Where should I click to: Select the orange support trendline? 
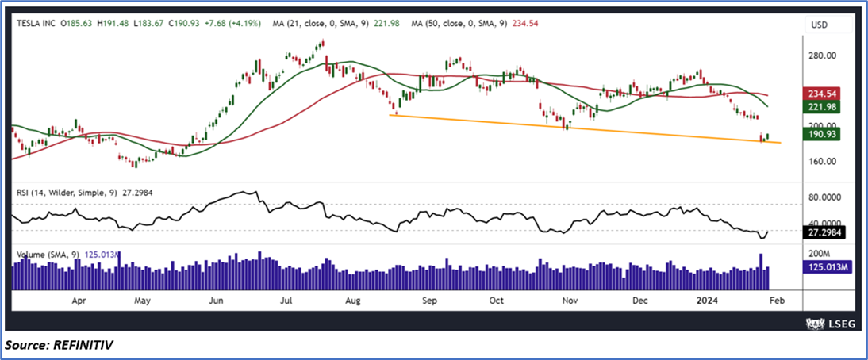(x=585, y=128)
